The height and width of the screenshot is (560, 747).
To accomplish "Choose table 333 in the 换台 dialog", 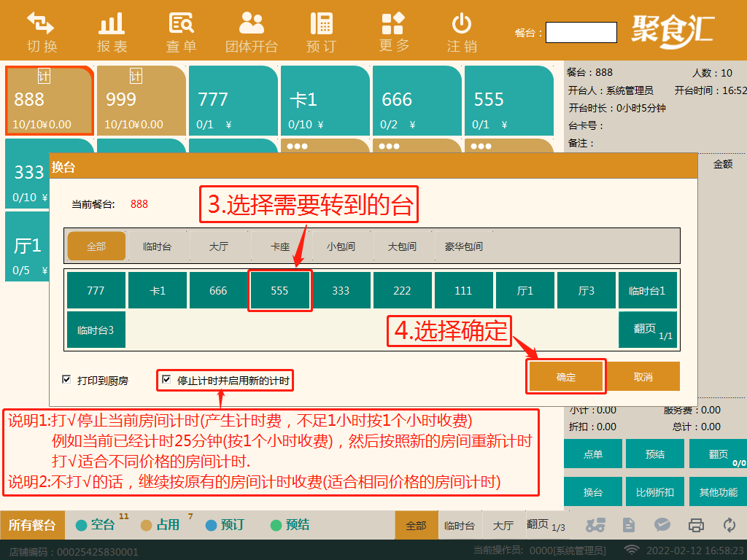I will 341,290.
